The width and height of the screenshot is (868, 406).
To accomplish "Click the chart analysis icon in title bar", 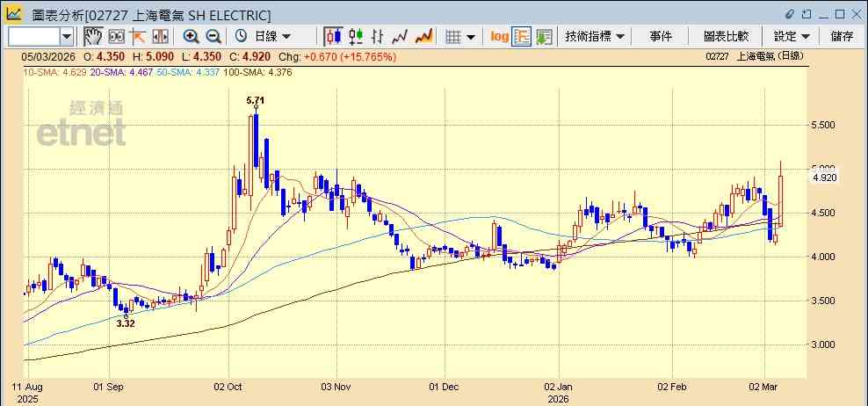I will tap(13, 13).
